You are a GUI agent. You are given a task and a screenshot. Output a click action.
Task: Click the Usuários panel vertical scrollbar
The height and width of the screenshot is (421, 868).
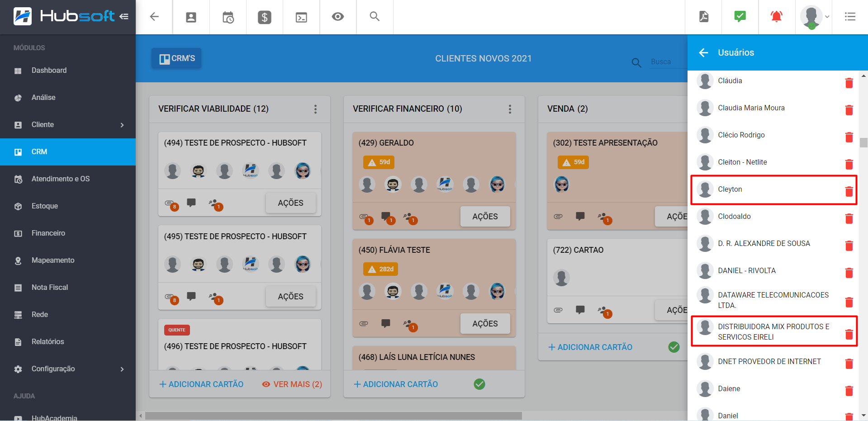[863, 142]
